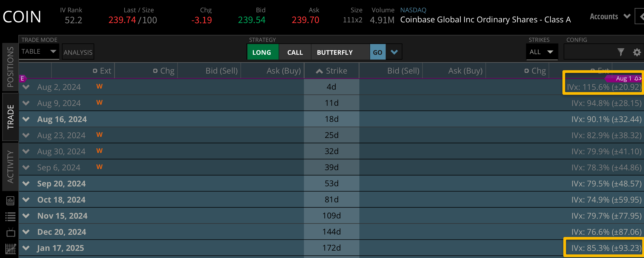This screenshot has width=644, height=258.
Task: Open the STRIKES ALL dropdown
Action: (x=542, y=52)
